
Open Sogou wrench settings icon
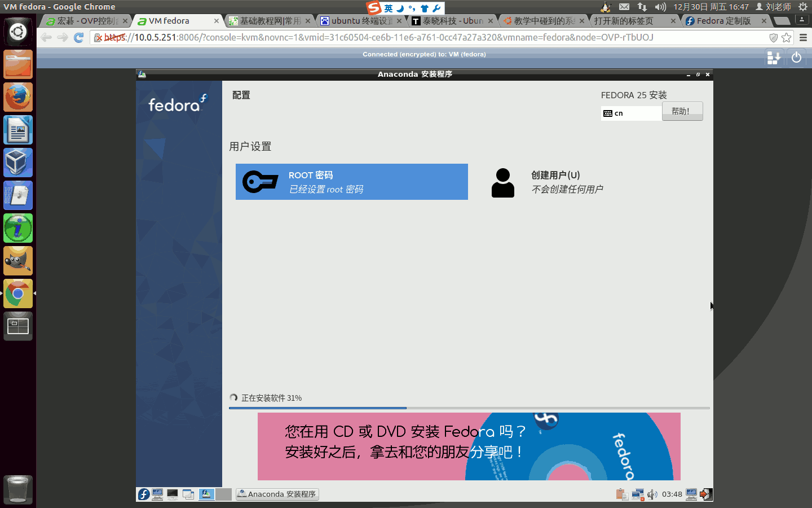pyautogui.click(x=436, y=8)
